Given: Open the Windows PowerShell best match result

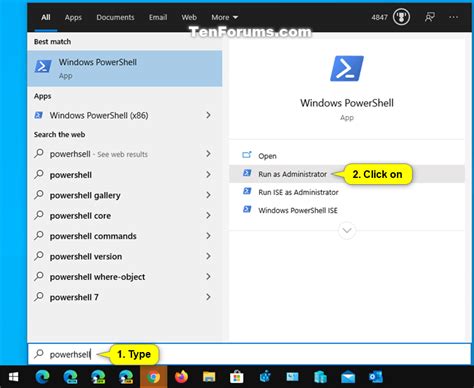Looking at the screenshot, I should pos(125,69).
